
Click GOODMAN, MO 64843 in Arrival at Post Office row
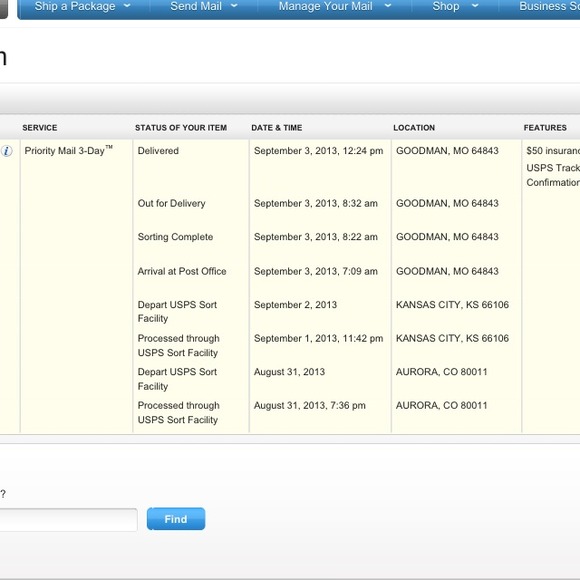coord(447,271)
